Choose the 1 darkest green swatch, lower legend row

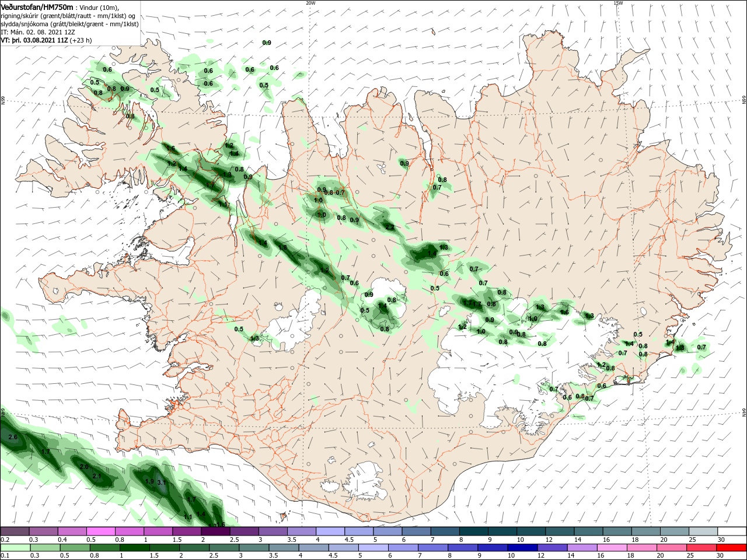point(134,548)
